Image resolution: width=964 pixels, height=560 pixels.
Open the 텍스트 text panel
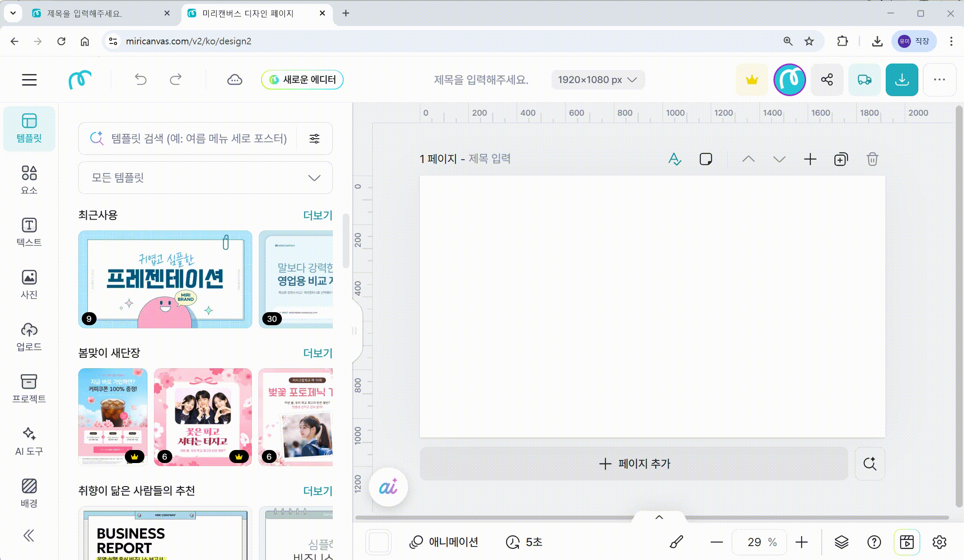pyautogui.click(x=29, y=231)
